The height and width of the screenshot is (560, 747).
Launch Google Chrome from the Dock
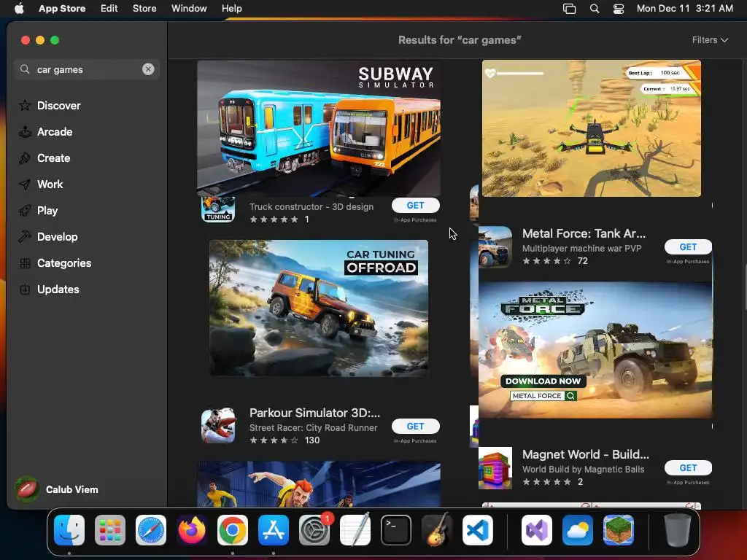[233, 530]
